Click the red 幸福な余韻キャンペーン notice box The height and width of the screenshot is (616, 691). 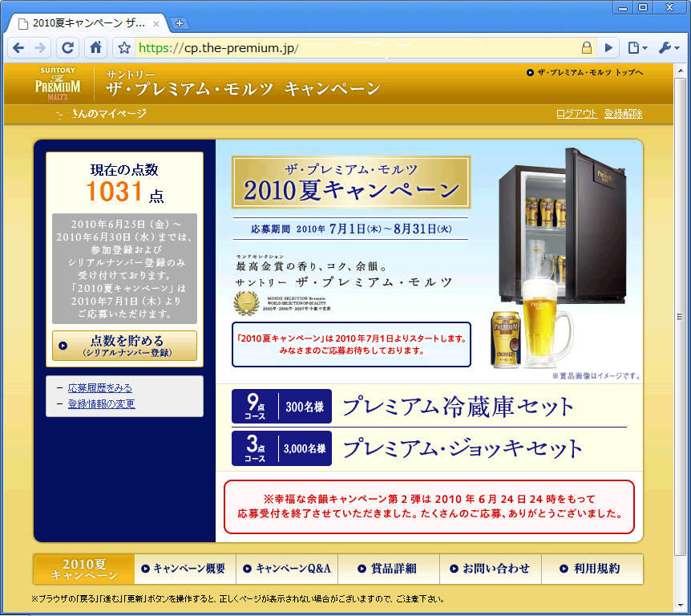click(429, 507)
